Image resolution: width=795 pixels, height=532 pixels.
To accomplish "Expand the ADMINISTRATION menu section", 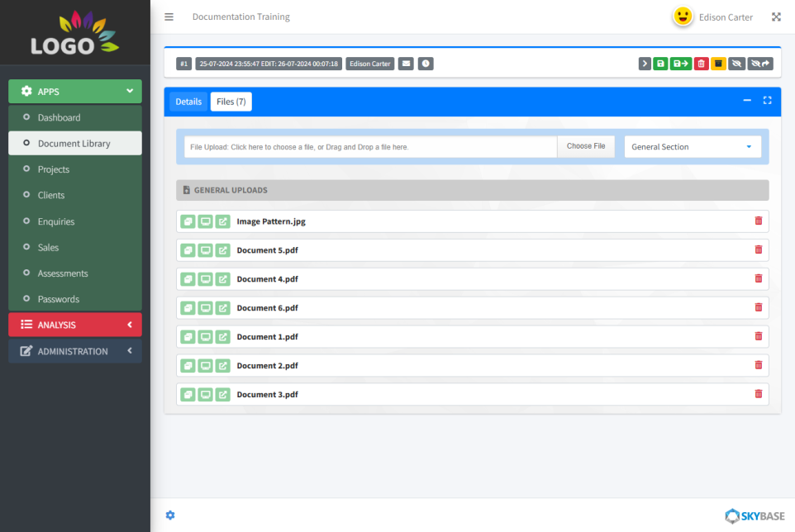I will pos(75,351).
